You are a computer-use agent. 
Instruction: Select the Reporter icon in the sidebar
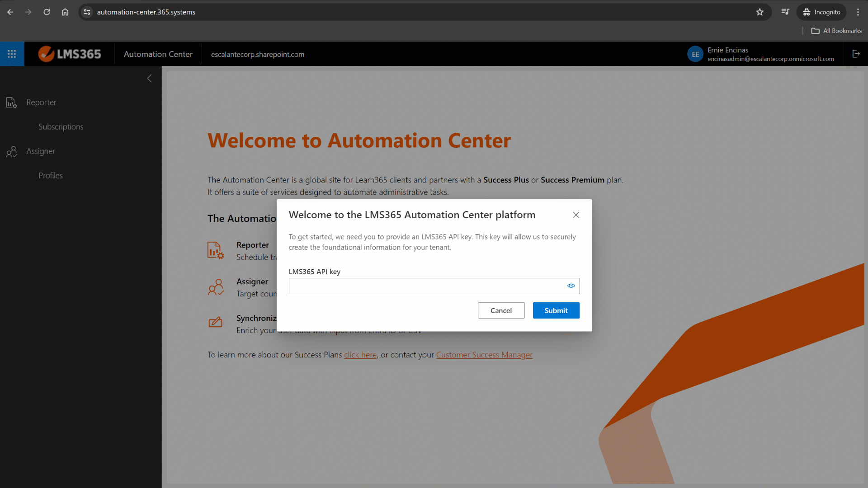point(11,103)
